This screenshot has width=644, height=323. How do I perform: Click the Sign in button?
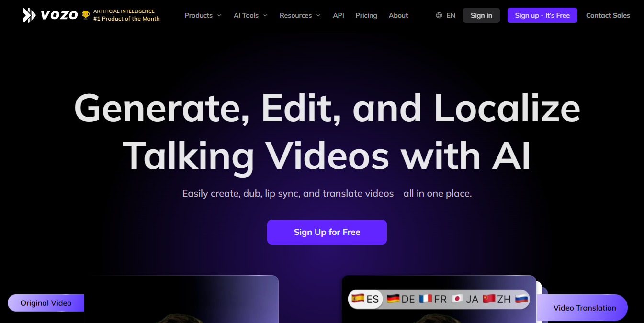pyautogui.click(x=481, y=15)
